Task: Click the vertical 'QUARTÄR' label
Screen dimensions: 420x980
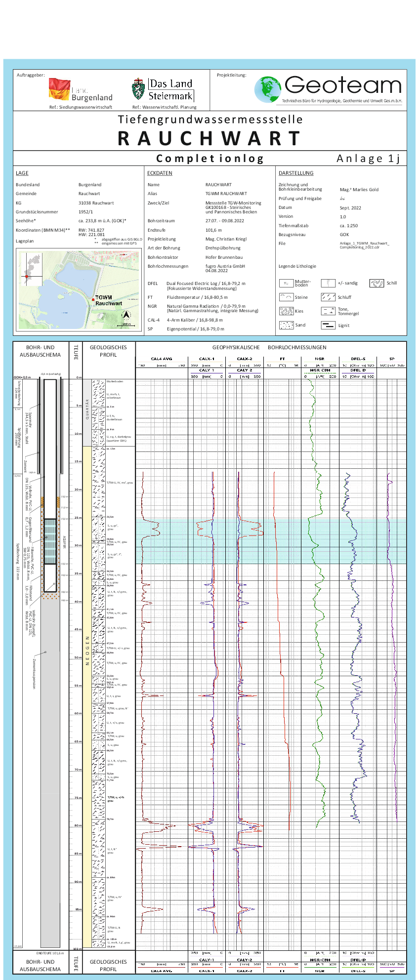Action: (87, 409)
